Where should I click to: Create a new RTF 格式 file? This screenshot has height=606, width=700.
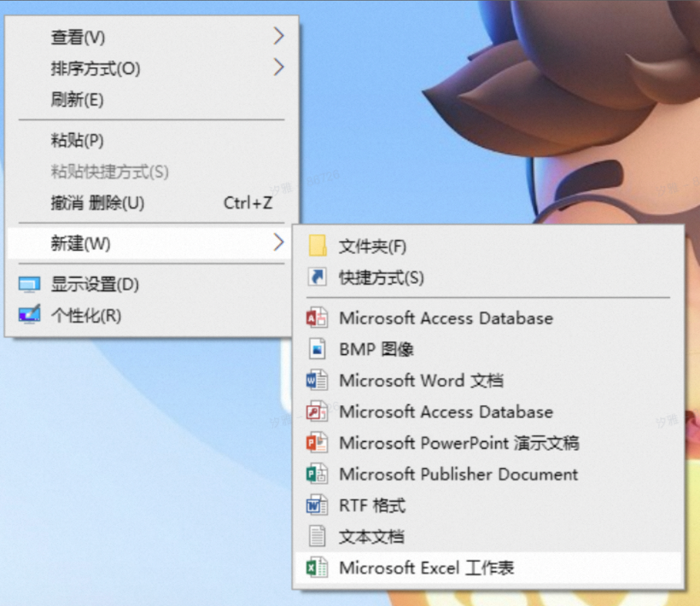point(488,506)
